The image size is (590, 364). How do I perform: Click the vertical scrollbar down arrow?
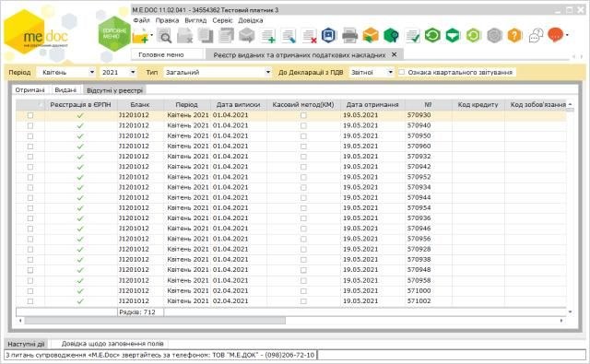pos(570,311)
